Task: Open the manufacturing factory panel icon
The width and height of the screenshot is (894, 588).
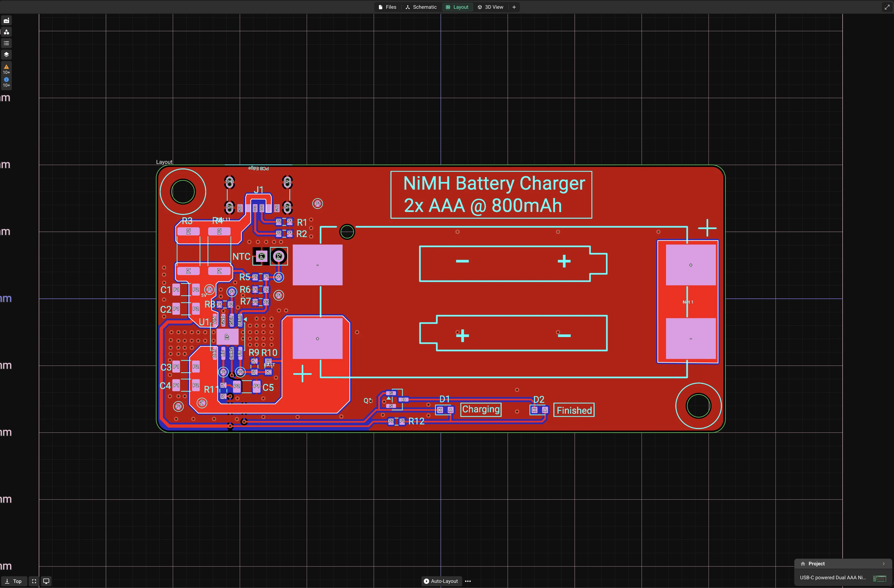Action: point(7,21)
